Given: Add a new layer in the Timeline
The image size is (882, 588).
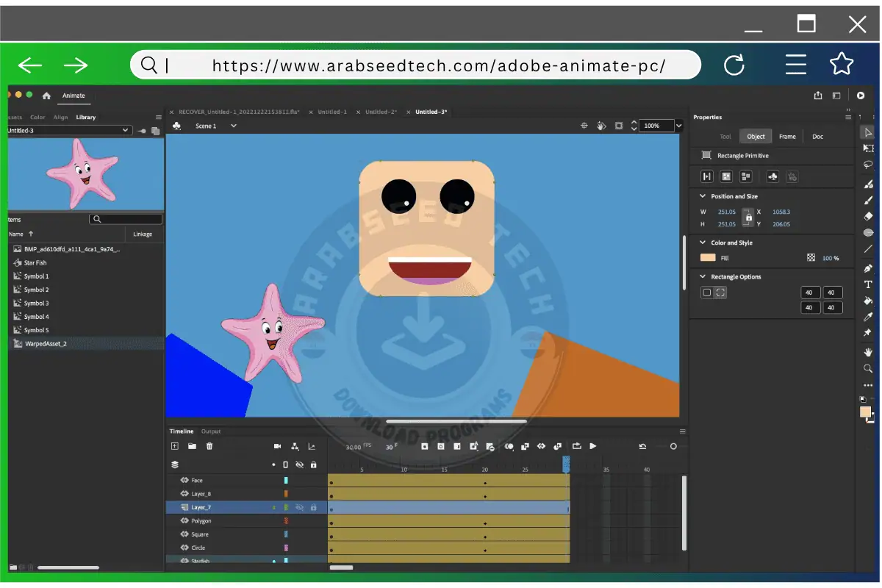Looking at the screenshot, I should pyautogui.click(x=174, y=446).
